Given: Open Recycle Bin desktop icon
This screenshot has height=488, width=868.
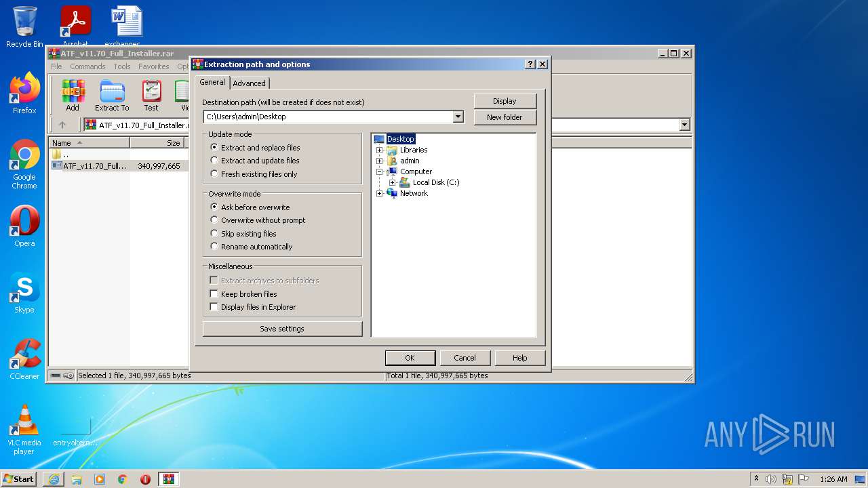Looking at the screenshot, I should 24,27.
